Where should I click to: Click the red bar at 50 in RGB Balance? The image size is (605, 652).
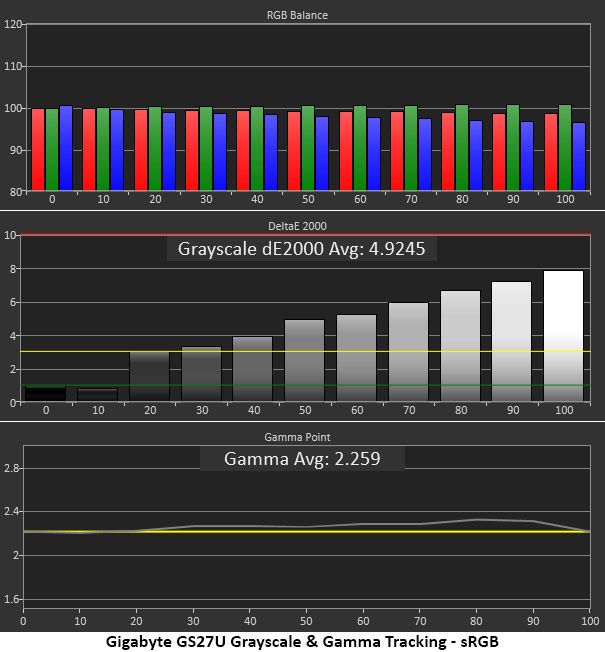pos(294,151)
